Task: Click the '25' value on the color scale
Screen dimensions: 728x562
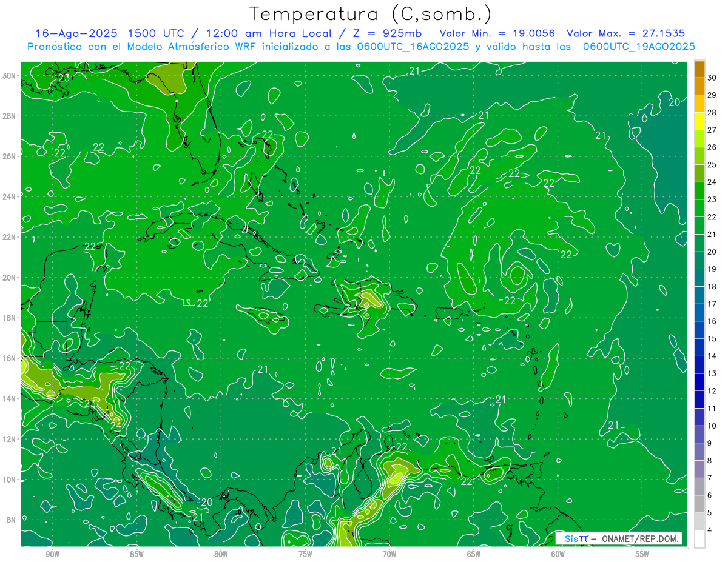Action: [712, 165]
